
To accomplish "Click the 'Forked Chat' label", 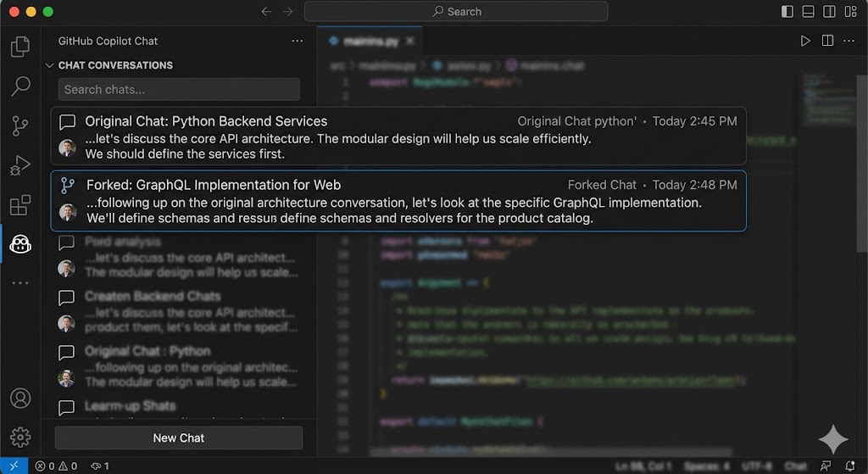I will pos(602,185).
